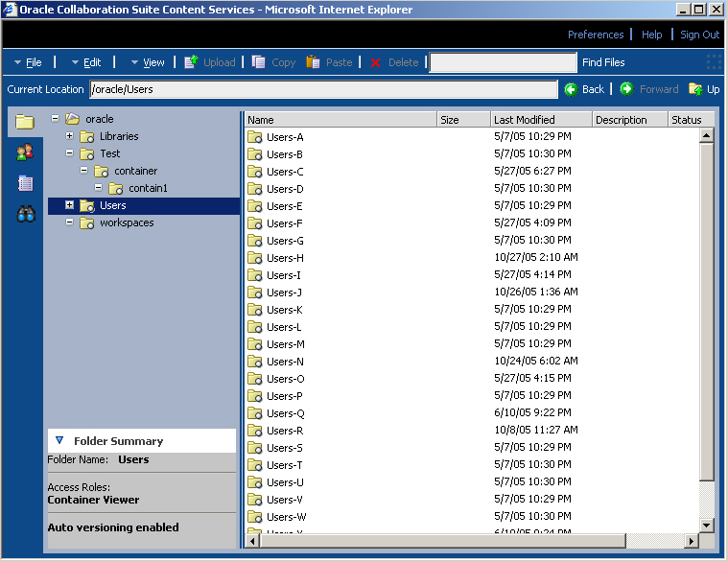Open the binoculars search sidebar icon
This screenshot has height=562, width=728.
pos(26,214)
